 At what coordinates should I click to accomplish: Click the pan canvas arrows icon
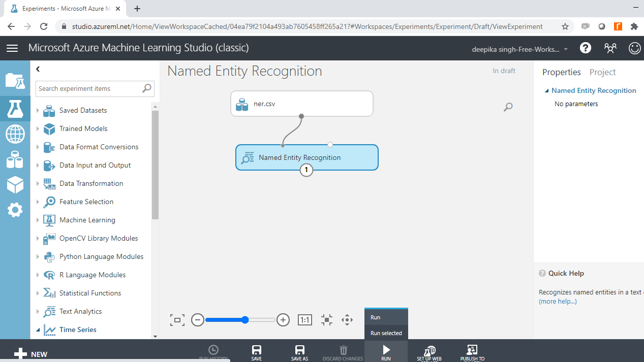[347, 320]
